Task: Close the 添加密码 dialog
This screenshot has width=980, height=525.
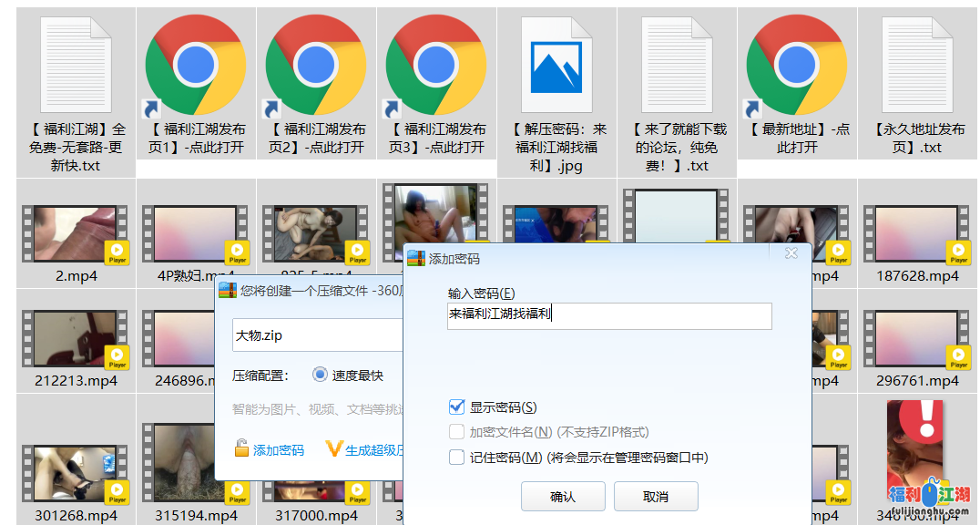Action: [x=791, y=253]
